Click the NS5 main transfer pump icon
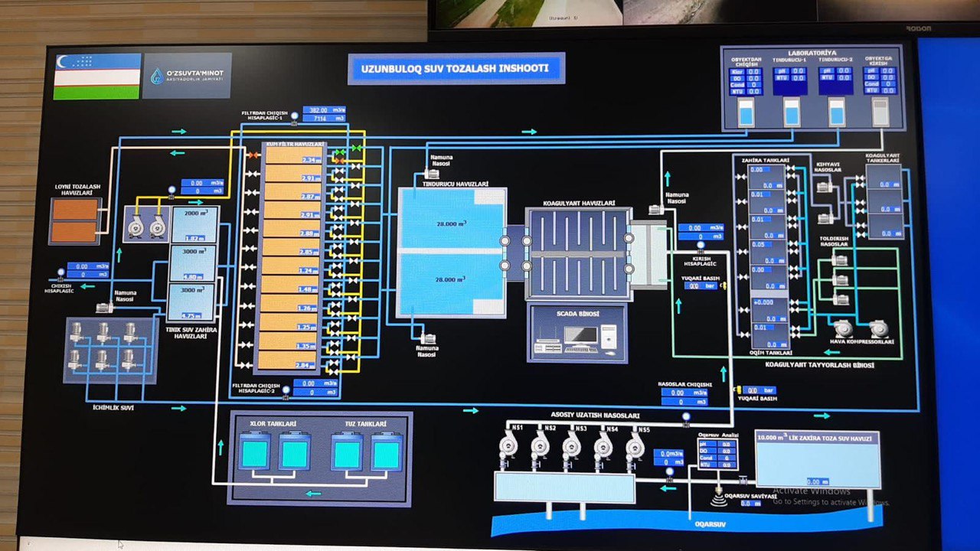980x551 pixels. 635,445
